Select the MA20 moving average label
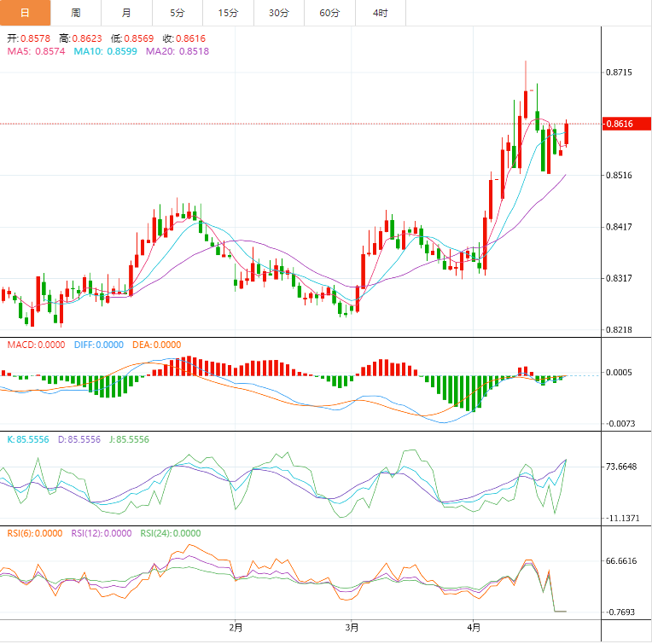This screenshot has height=644, width=652. 178,51
